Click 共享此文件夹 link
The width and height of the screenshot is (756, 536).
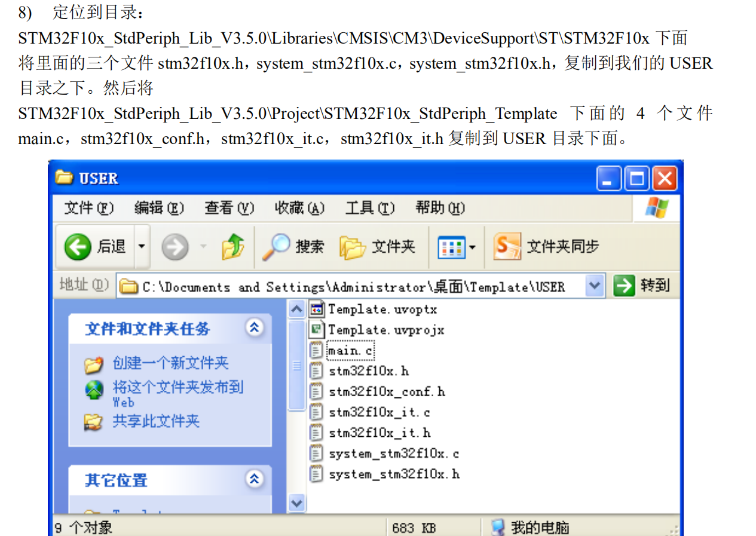pos(156,421)
